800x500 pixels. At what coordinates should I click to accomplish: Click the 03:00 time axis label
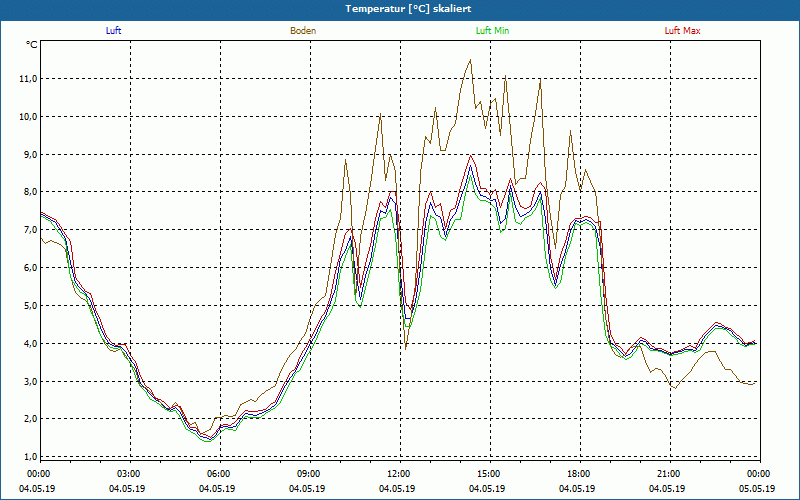(x=130, y=474)
